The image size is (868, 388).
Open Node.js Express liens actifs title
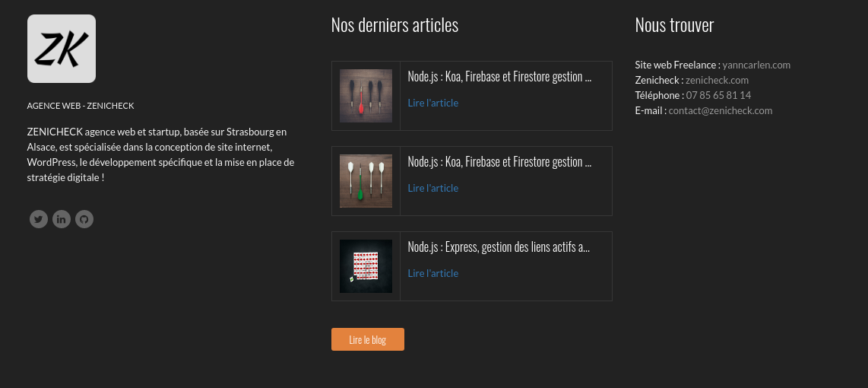click(499, 247)
